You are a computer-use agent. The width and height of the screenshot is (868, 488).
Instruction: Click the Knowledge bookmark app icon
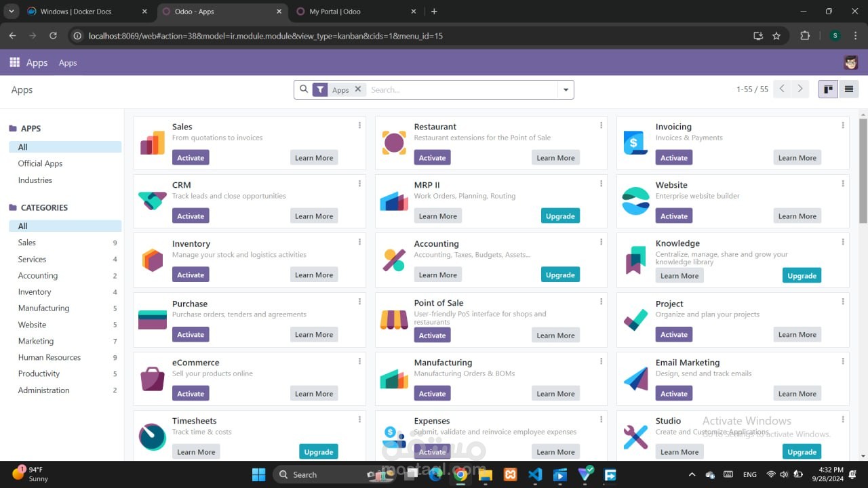click(x=635, y=260)
